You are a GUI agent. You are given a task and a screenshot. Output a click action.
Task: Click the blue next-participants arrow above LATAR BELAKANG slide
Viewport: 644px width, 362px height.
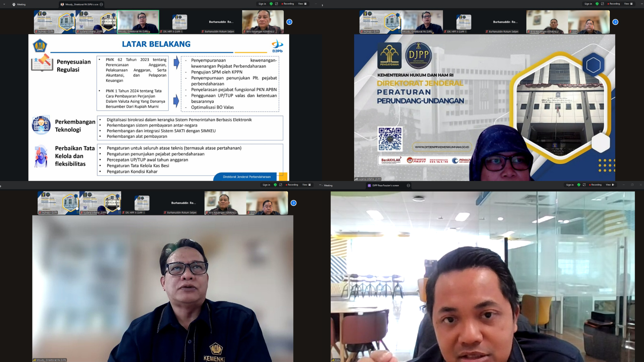point(289,22)
